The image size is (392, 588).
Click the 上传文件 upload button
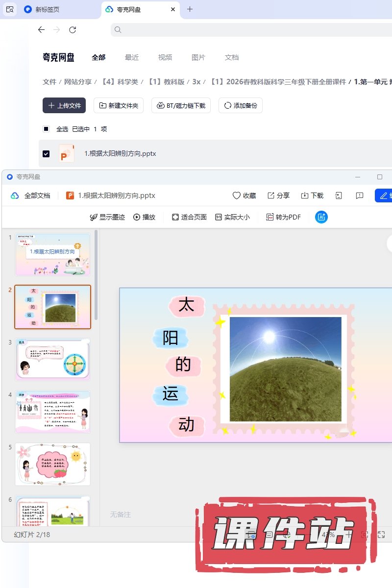point(64,105)
